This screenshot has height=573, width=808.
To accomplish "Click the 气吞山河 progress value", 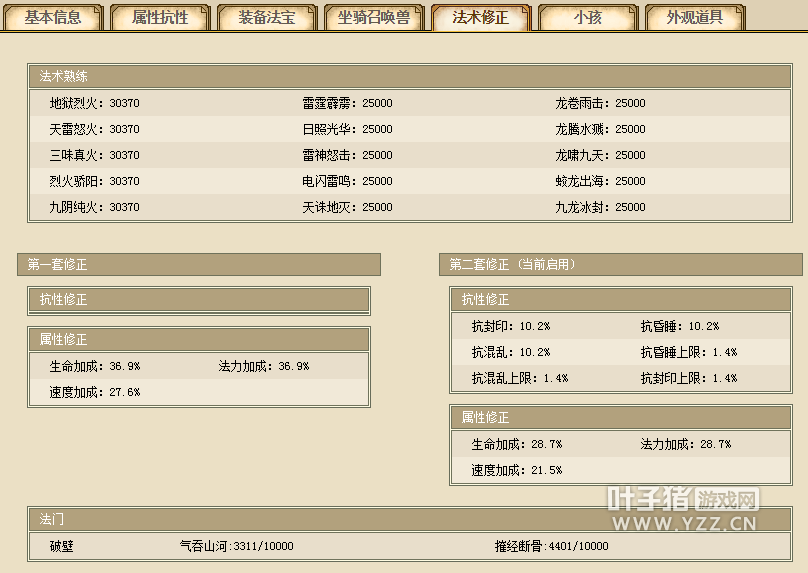I will 236,546.
